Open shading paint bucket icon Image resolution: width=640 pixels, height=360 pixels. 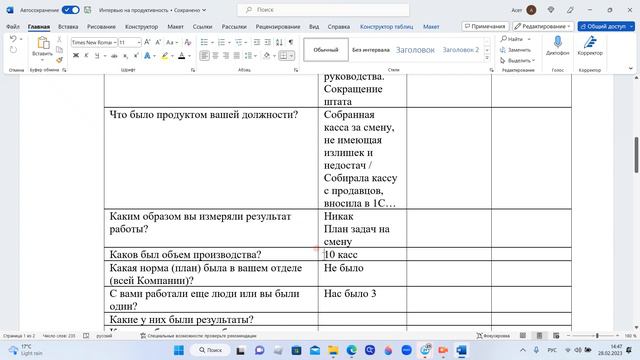[267, 56]
